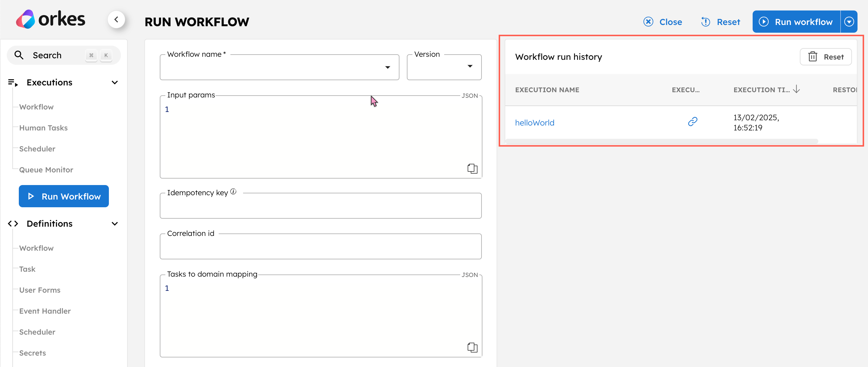Collapse the Executions section
This screenshot has width=868, height=367.
pyautogui.click(x=114, y=83)
